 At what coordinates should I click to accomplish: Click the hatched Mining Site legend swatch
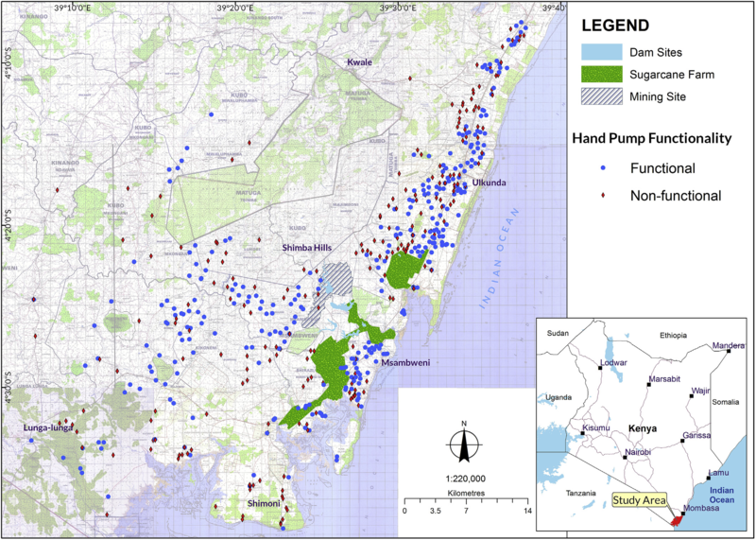[597, 96]
